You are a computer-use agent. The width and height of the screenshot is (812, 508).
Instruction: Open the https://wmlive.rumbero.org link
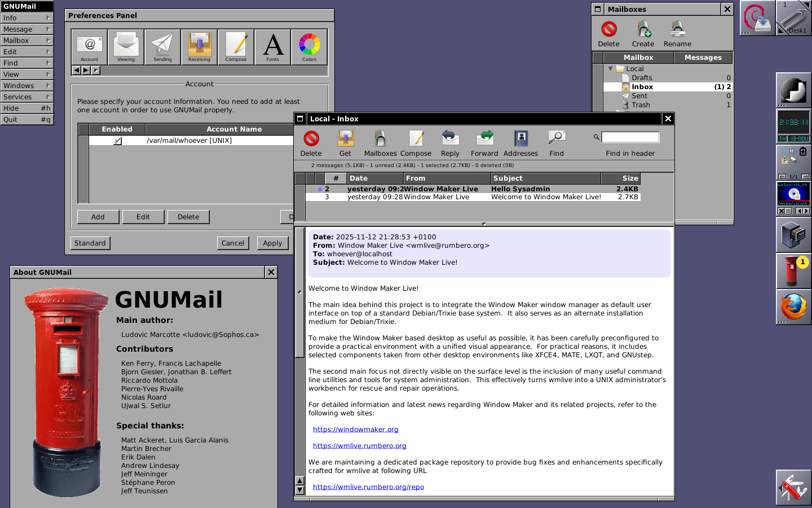[x=360, y=446]
